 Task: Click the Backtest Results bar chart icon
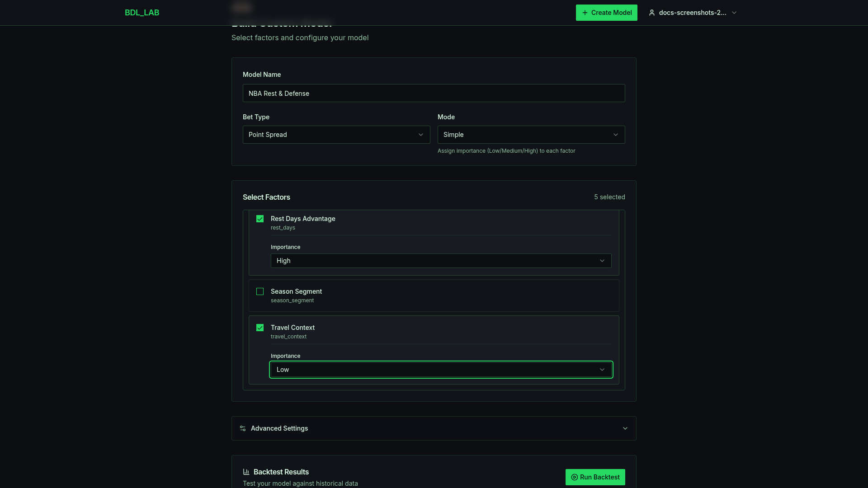tap(246, 472)
